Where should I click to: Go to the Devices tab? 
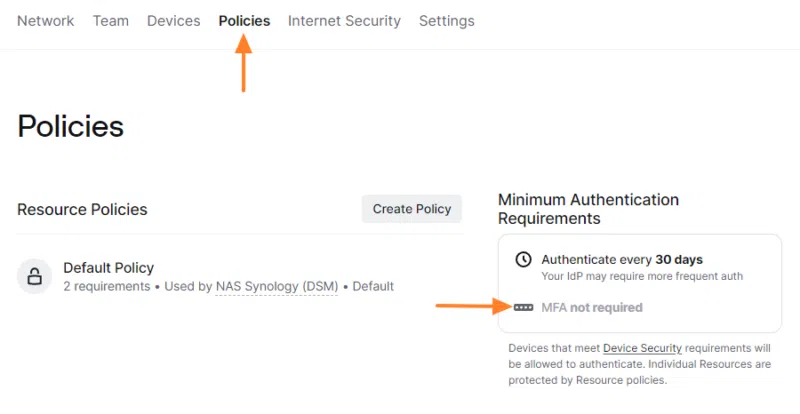[173, 20]
